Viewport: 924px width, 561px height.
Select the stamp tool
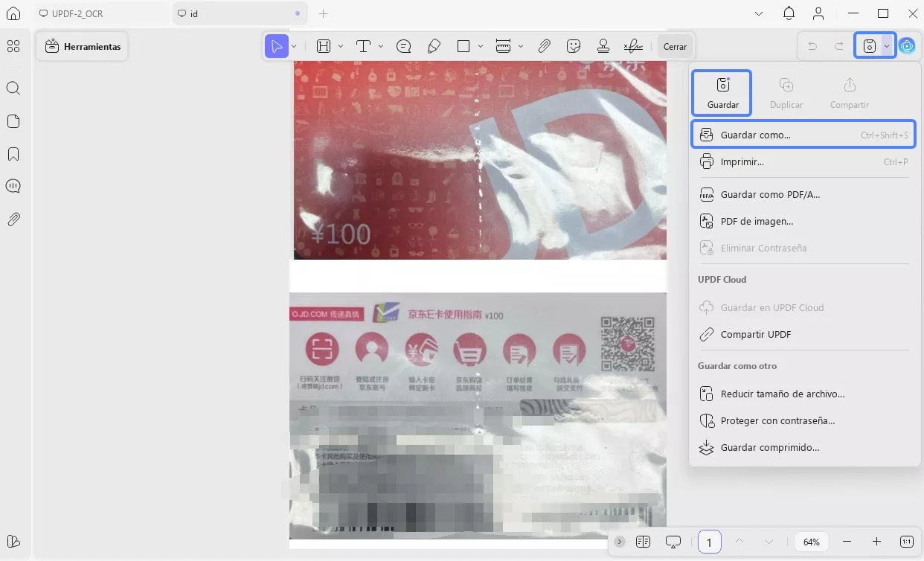coord(603,46)
